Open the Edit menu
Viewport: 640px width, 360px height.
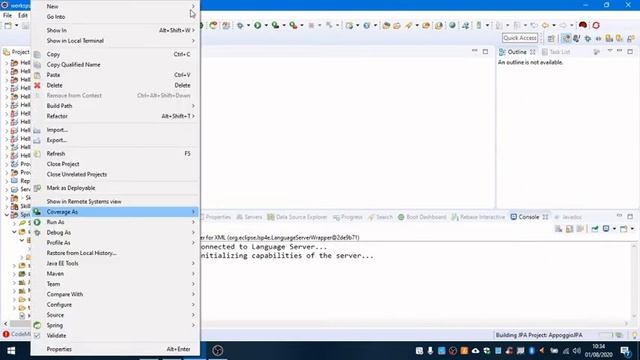click(23, 15)
